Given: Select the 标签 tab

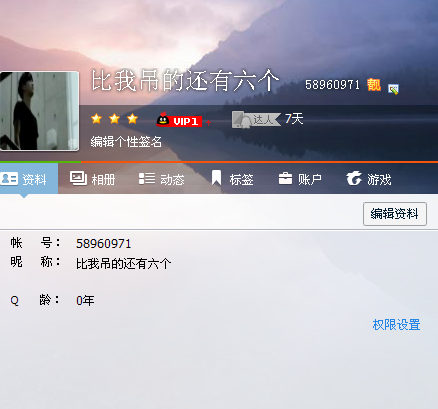Looking at the screenshot, I should (232, 178).
